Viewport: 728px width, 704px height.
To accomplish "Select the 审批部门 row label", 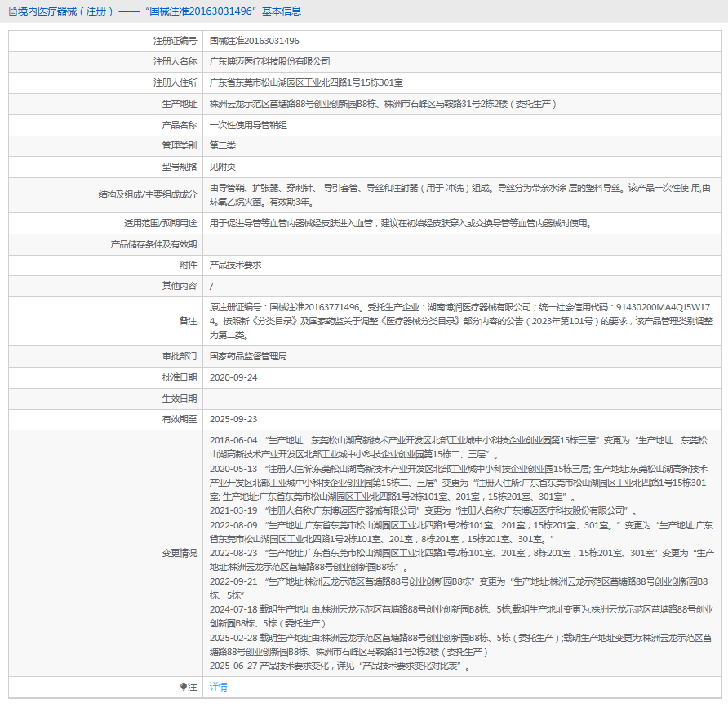I will pyautogui.click(x=180, y=356).
